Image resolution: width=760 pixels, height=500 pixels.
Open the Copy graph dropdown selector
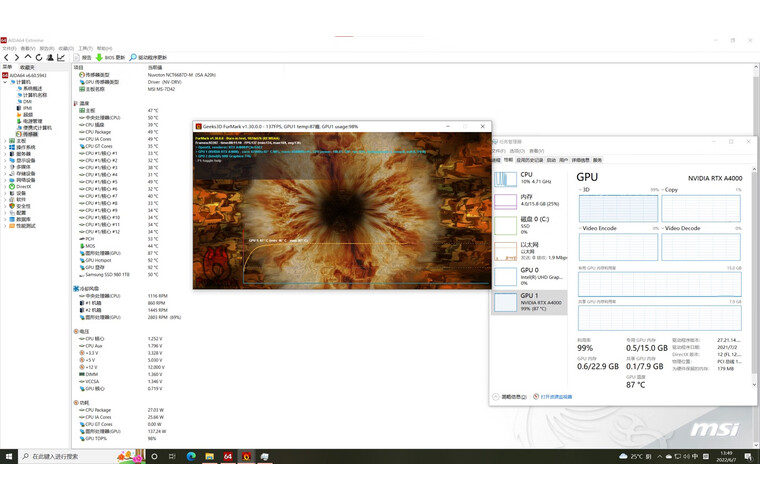tap(665, 189)
